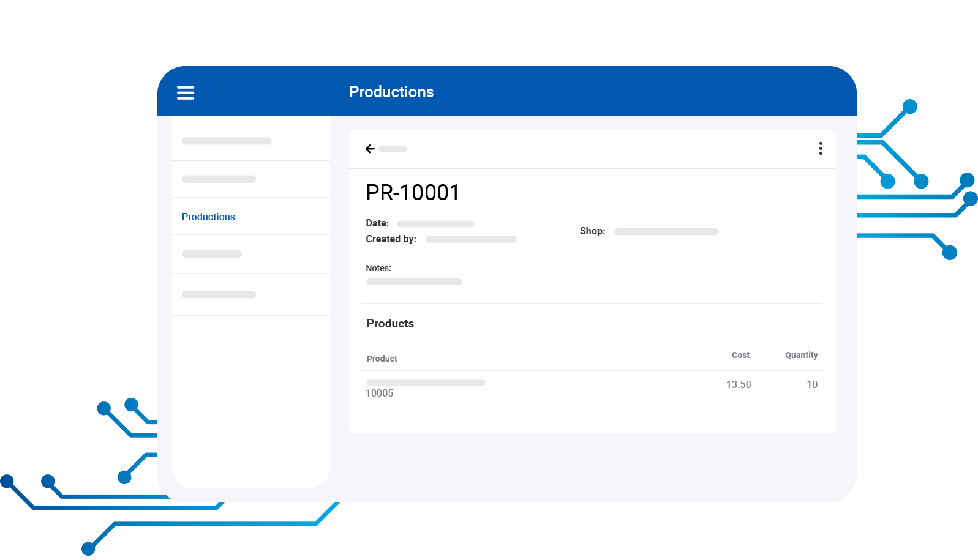Click the 13.50 cost value

739,384
